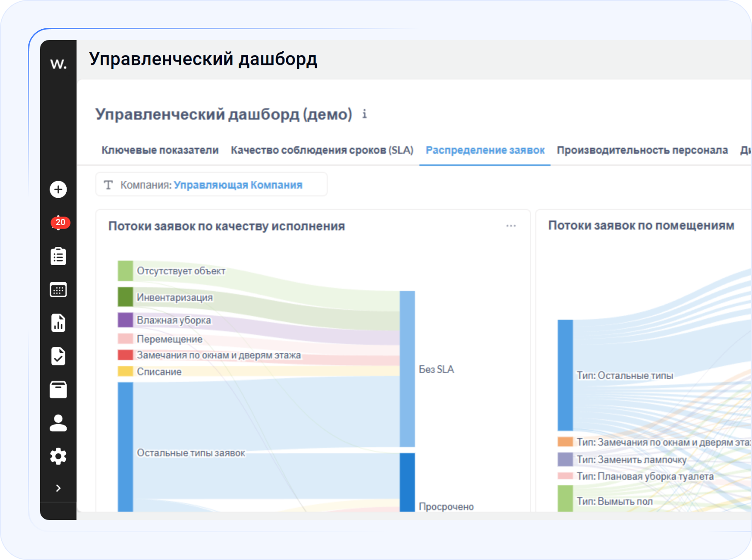Viewport: 752px width, 560px height.
Task: Click the "w." logo at top
Action: [x=58, y=64]
